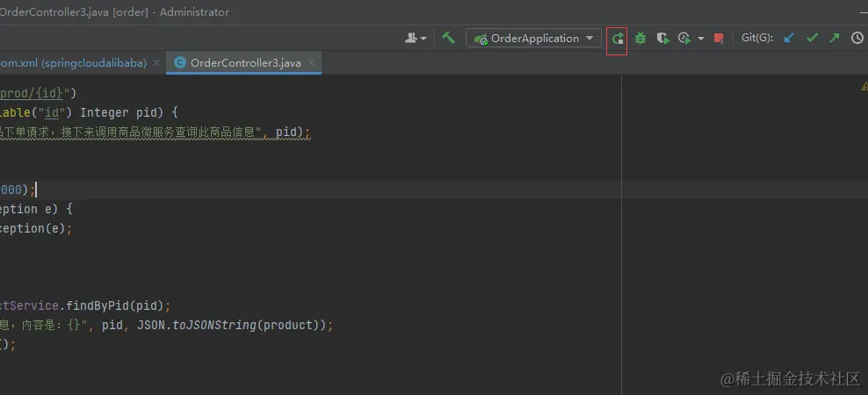Expand the profiler options dropdown arrow
Screen dimensions: 868x395
point(701,38)
